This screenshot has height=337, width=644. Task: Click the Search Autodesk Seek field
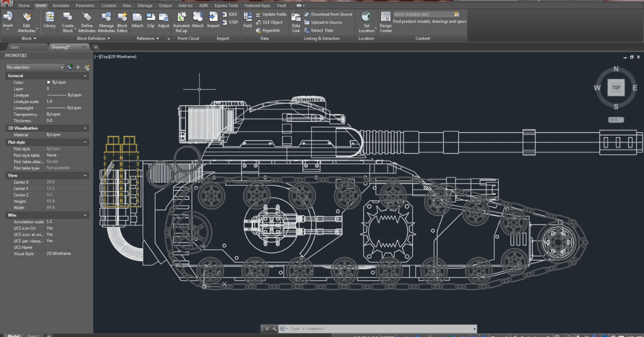tap(423, 14)
